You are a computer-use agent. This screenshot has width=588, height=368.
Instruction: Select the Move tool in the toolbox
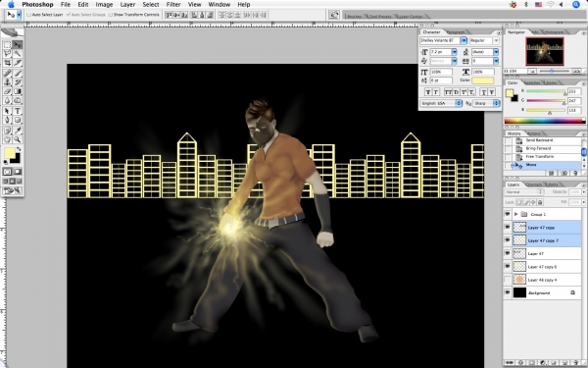tap(18, 45)
